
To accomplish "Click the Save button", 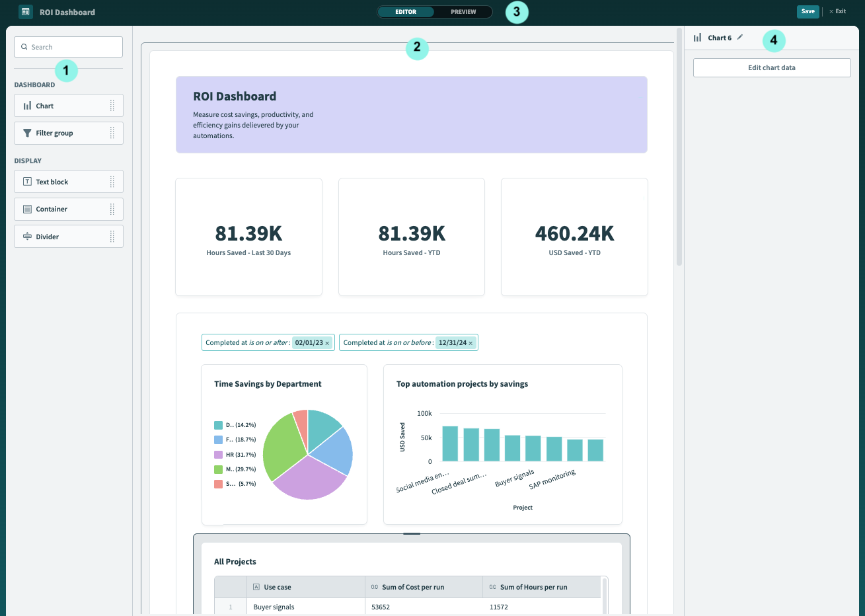I will tap(808, 11).
